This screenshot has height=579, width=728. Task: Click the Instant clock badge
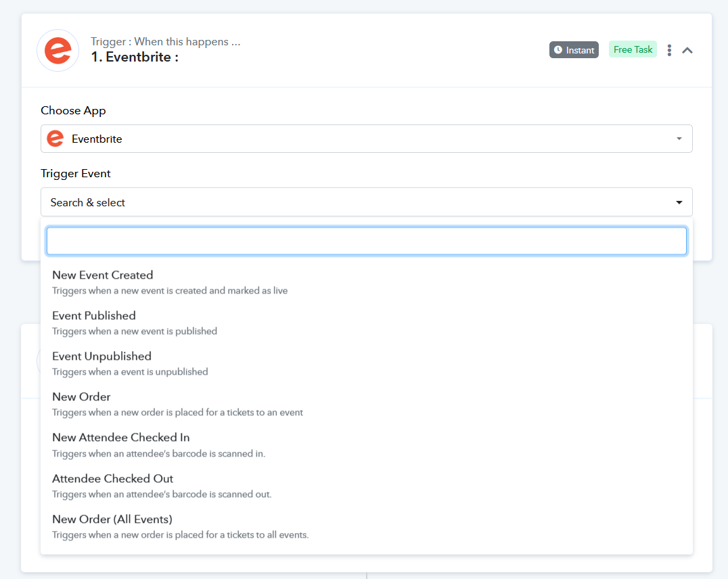click(x=574, y=49)
